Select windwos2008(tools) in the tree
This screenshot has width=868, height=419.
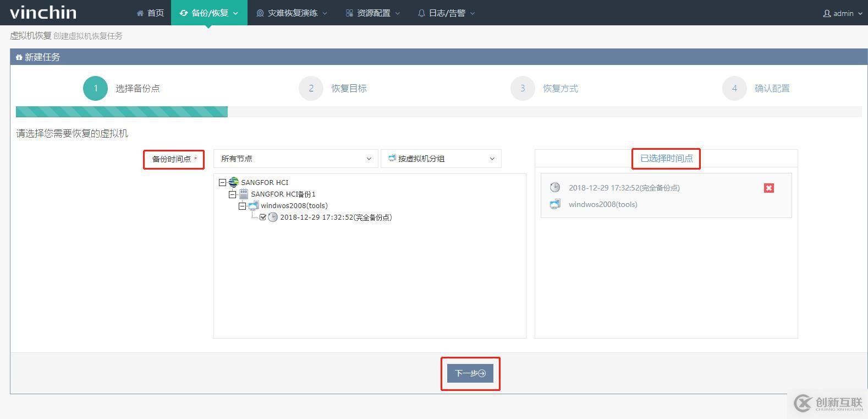pyautogui.click(x=294, y=206)
